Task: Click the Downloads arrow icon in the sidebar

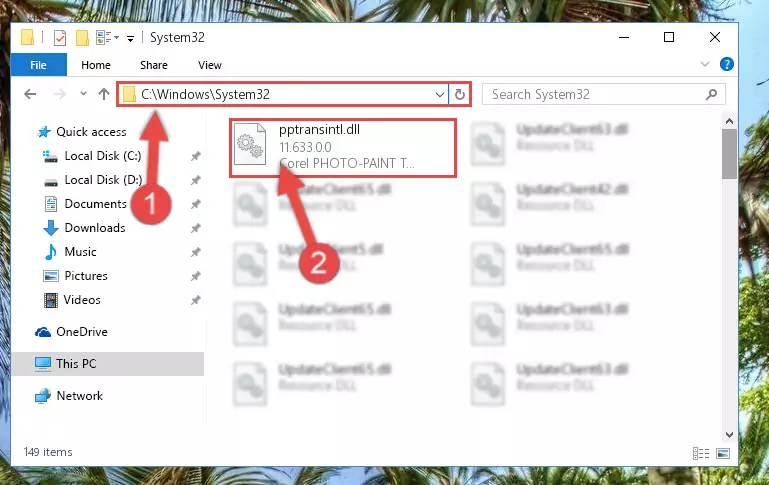Action: (51, 228)
